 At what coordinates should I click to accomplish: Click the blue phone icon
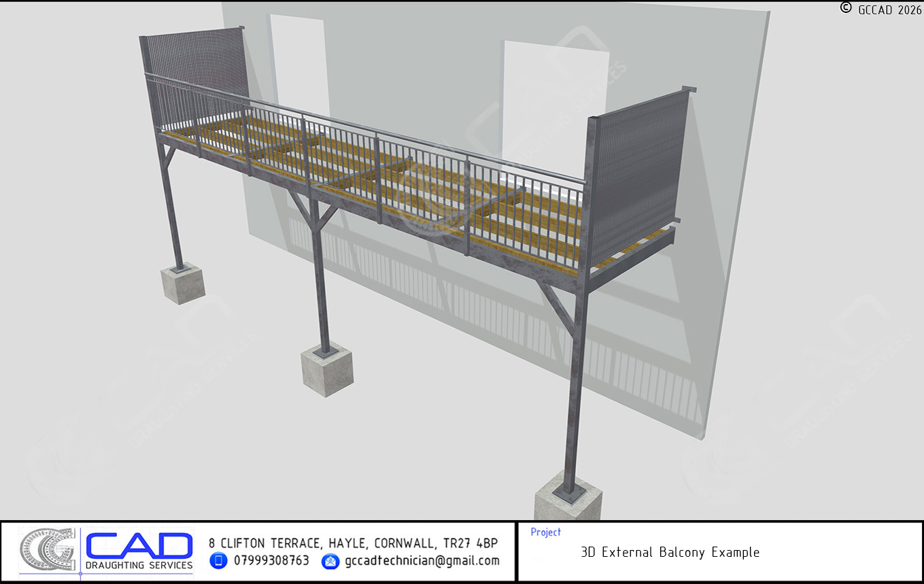218,561
